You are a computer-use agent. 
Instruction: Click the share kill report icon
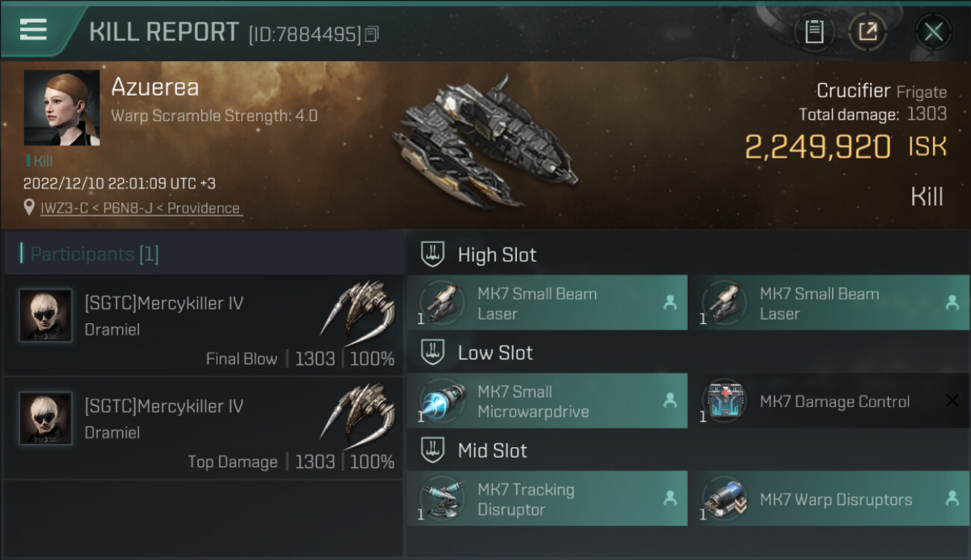[x=867, y=31]
